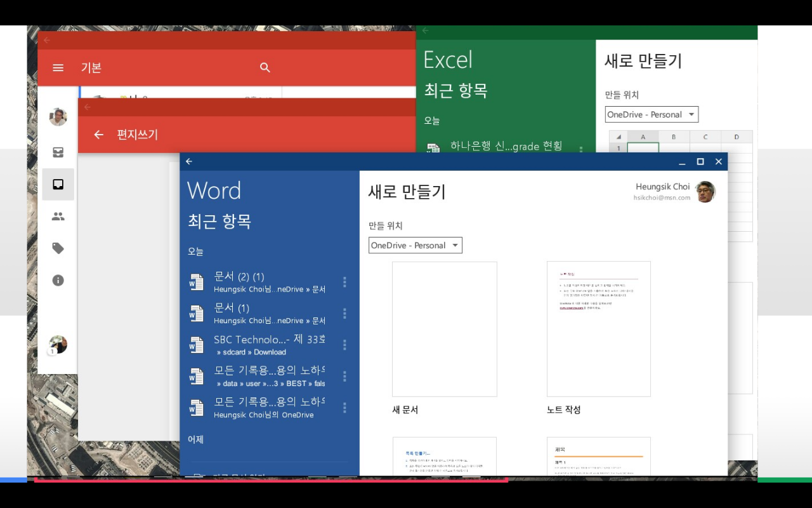The image size is (812, 508).
Task: Open more options for 하나은행 Excel file
Action: (x=580, y=150)
